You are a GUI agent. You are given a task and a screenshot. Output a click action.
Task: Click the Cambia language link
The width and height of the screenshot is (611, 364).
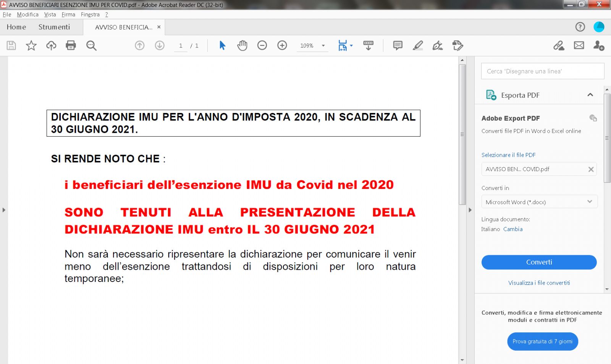(x=513, y=229)
